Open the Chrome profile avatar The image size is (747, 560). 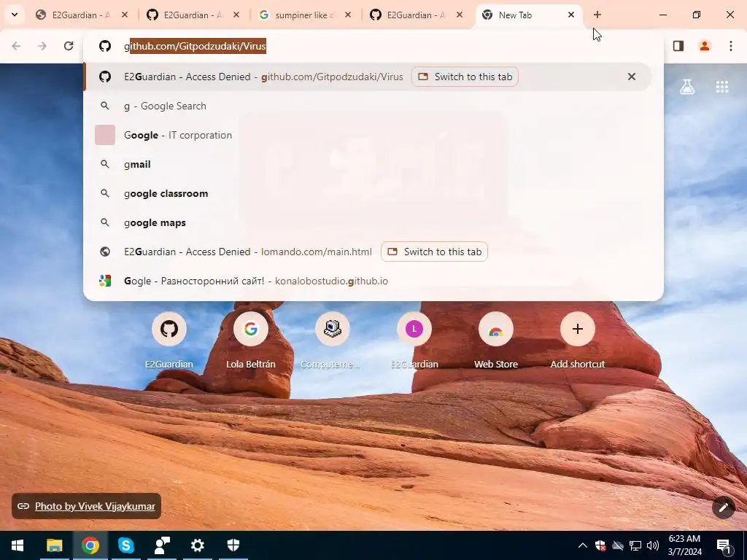coord(705,46)
